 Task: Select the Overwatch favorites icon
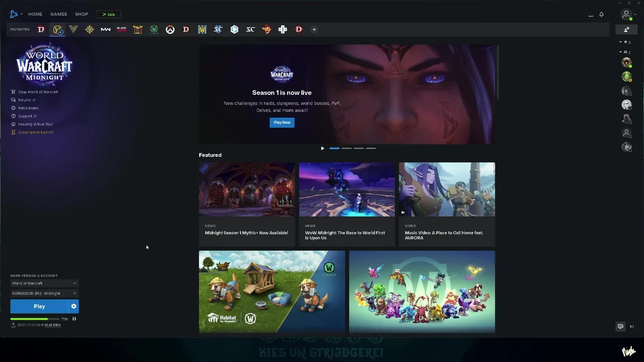click(x=170, y=30)
